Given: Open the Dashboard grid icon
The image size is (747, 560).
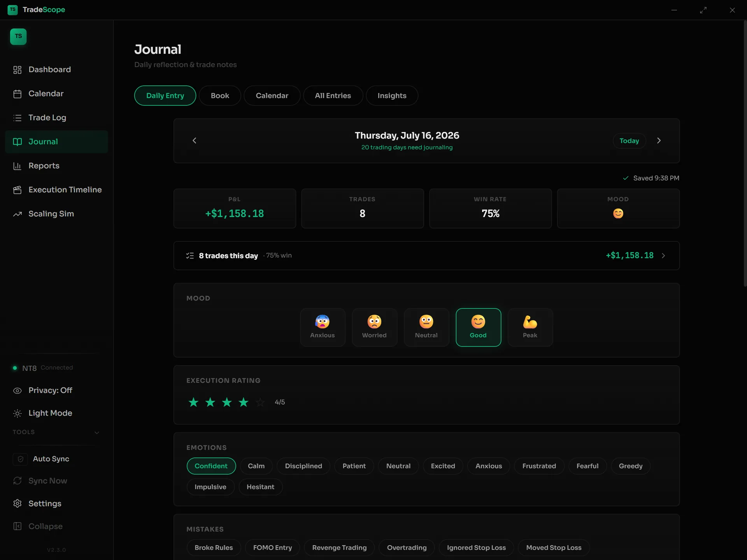Looking at the screenshot, I should pyautogui.click(x=17, y=70).
